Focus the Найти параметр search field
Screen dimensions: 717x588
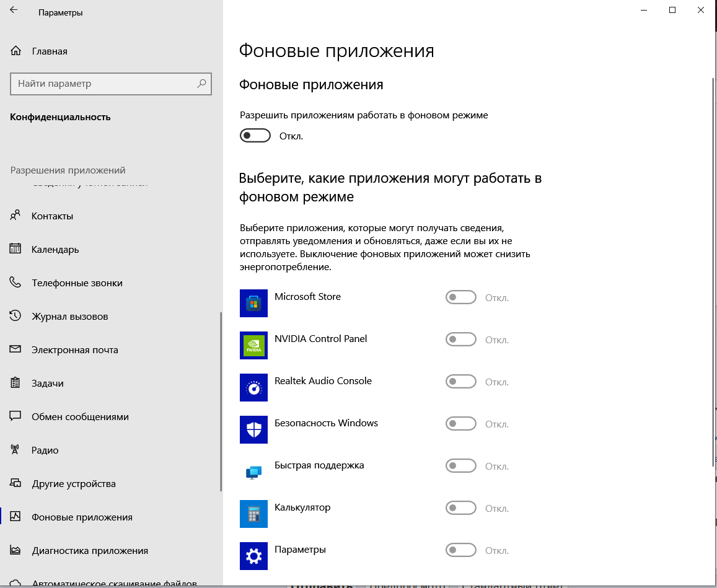(111, 84)
